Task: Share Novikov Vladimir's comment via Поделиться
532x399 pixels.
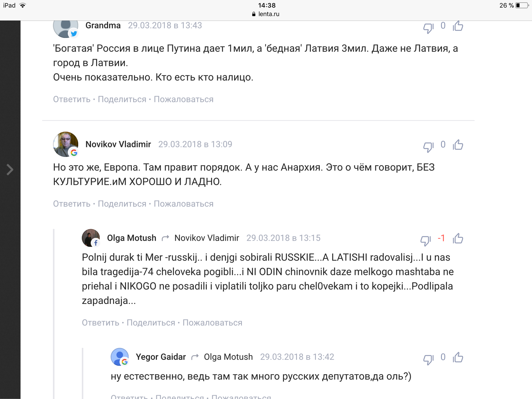Action: [122, 204]
